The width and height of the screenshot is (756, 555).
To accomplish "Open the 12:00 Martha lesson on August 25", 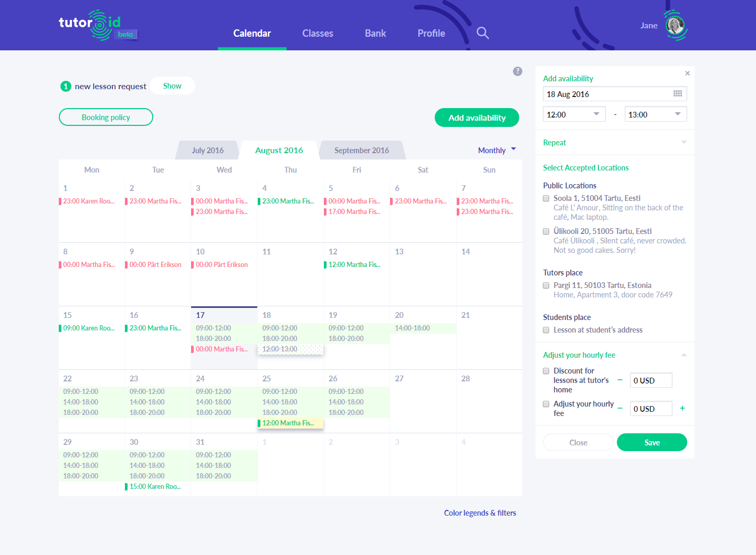I will pyautogui.click(x=290, y=423).
